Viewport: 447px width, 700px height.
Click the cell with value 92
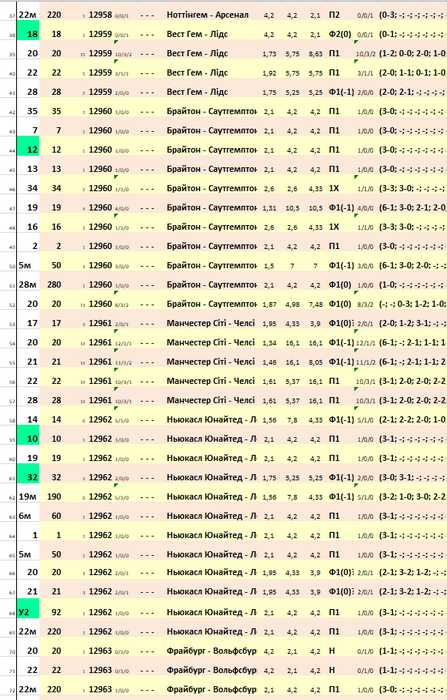tap(54, 612)
